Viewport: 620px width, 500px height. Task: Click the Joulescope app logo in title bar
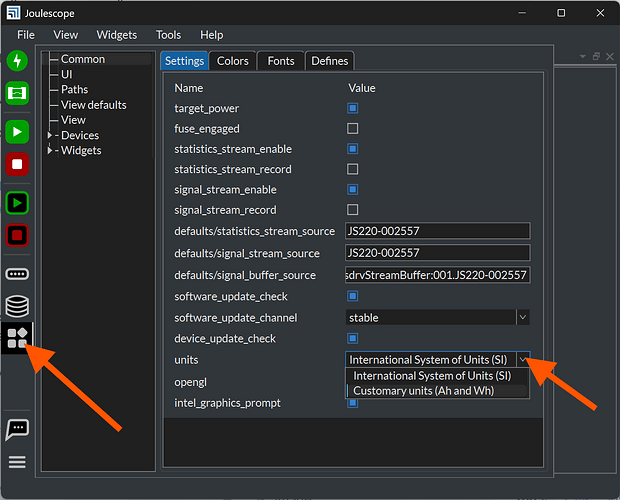click(x=13, y=13)
